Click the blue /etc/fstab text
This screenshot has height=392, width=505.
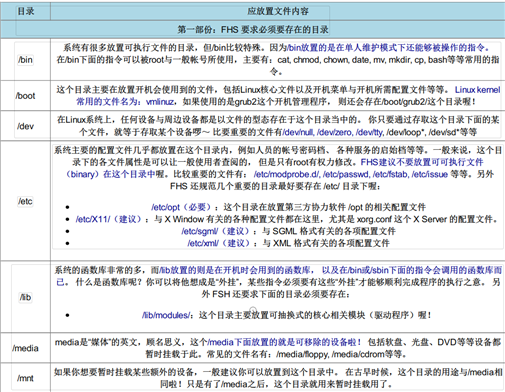click(x=391, y=174)
